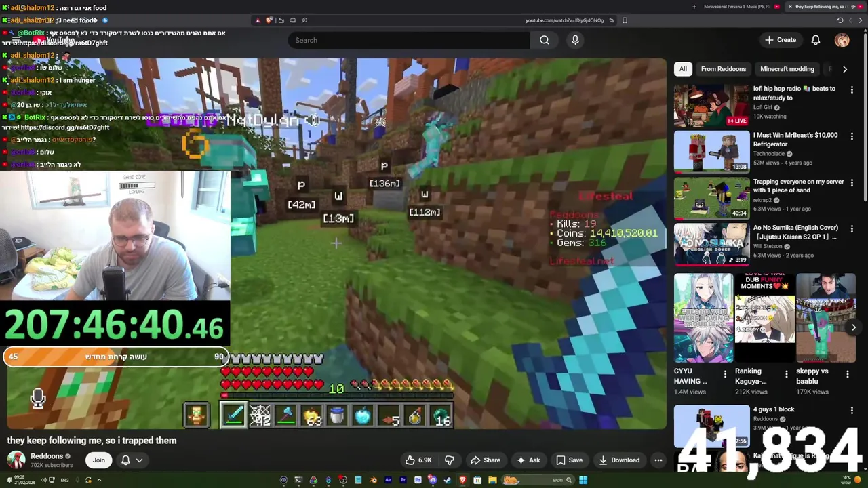The image size is (868, 488).
Task: Click the browser address bar URL
Action: pyautogui.click(x=564, y=20)
